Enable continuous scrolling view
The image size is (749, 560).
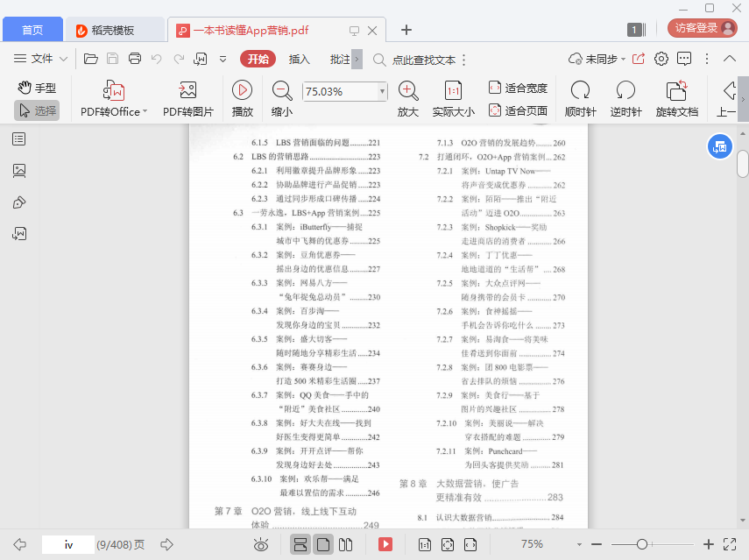pos(300,544)
